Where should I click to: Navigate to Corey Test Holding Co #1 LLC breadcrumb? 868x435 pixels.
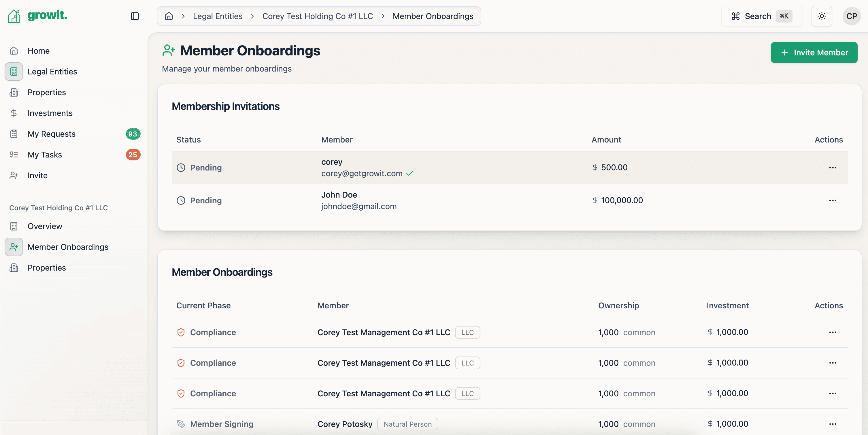click(317, 16)
